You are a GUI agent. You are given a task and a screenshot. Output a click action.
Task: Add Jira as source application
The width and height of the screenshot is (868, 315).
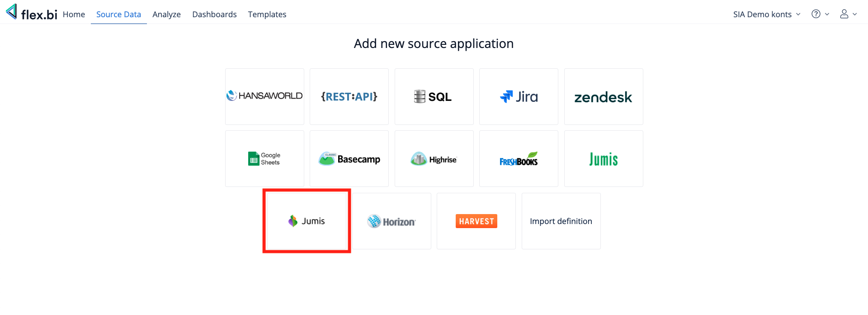[519, 96]
